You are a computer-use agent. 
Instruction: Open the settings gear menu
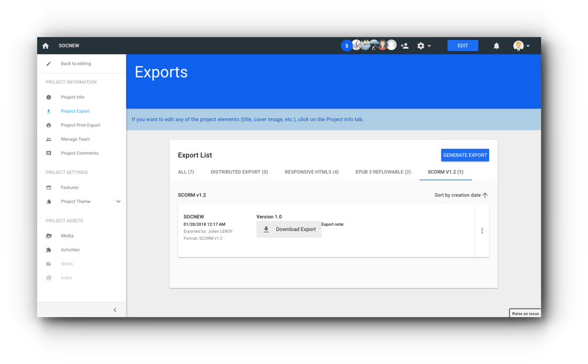point(424,46)
